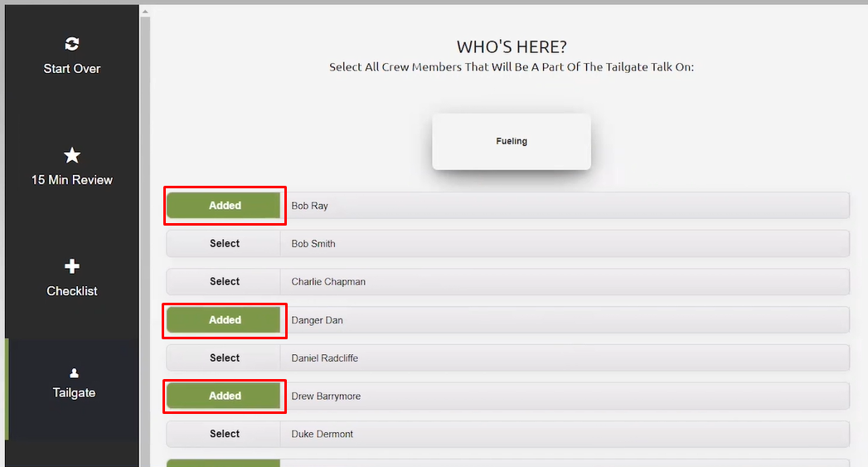Select crew member Charlie Chapman

point(224,281)
